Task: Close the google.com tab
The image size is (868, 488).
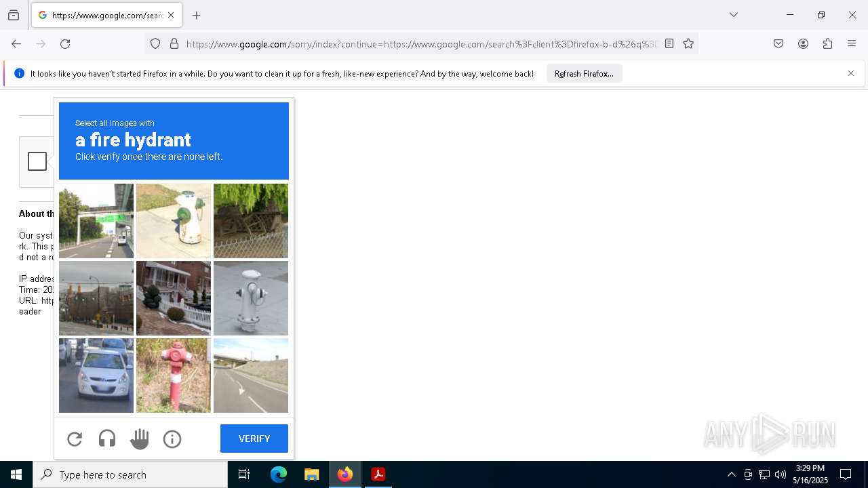Action: point(171,15)
